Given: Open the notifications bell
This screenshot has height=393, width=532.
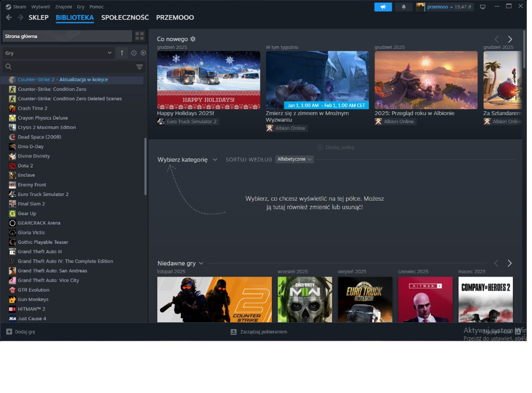Looking at the screenshot, I should [403, 7].
